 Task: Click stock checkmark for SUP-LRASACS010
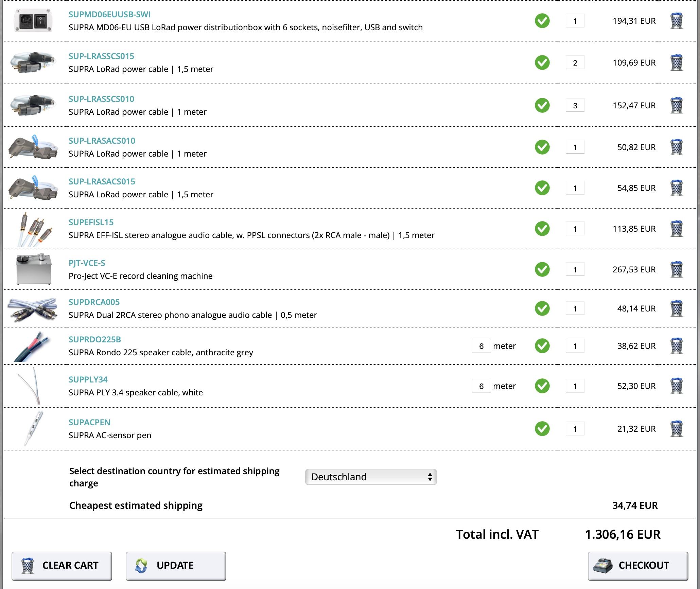pos(542,147)
